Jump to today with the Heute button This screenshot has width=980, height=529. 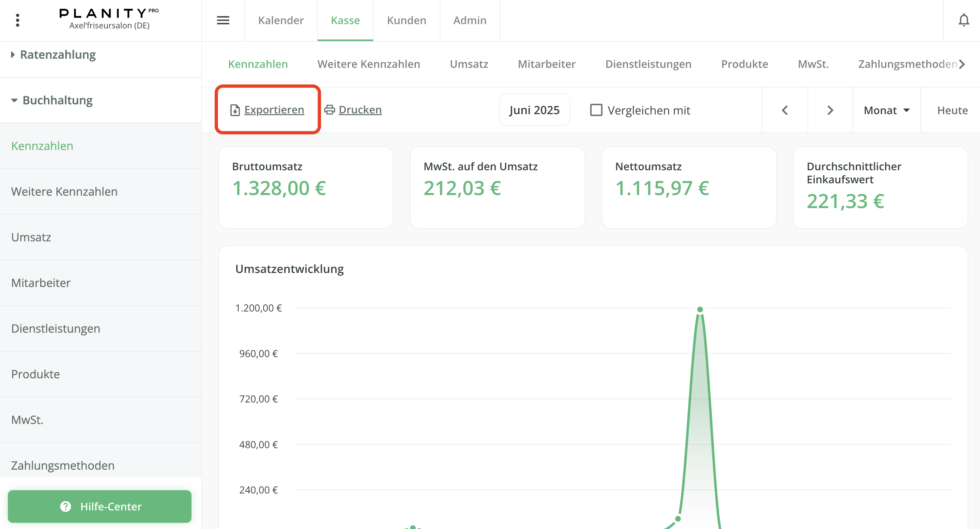pyautogui.click(x=952, y=110)
